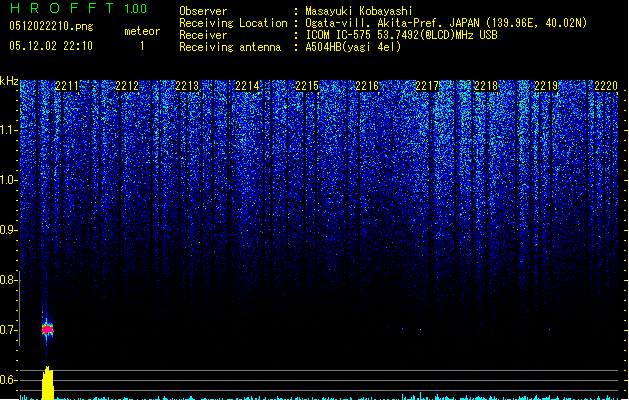
Task: Click the Receiver label
Action: coord(203,35)
